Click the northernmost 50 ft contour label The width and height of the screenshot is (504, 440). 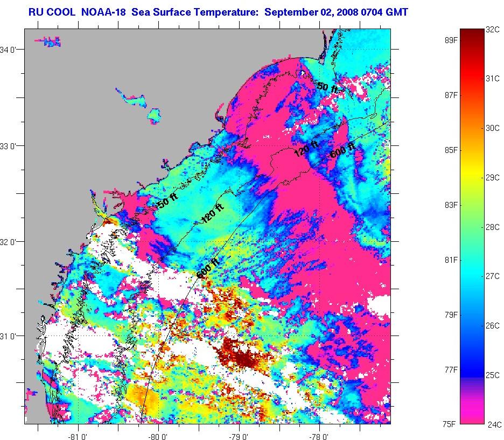click(x=327, y=87)
